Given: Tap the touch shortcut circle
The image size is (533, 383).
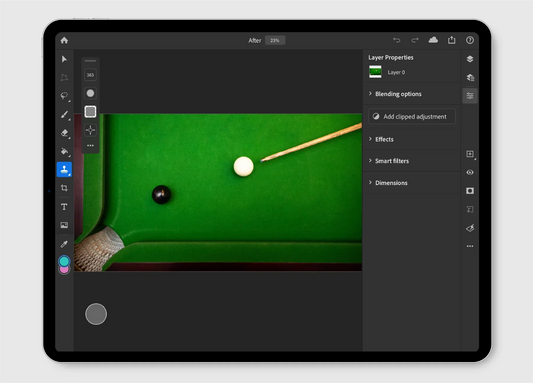Looking at the screenshot, I should pyautogui.click(x=96, y=314).
